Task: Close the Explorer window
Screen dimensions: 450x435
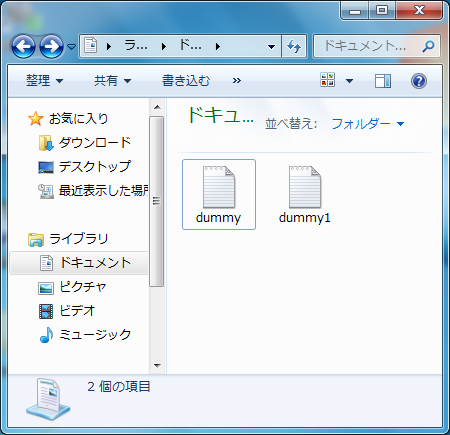Action: pyautogui.click(x=419, y=11)
